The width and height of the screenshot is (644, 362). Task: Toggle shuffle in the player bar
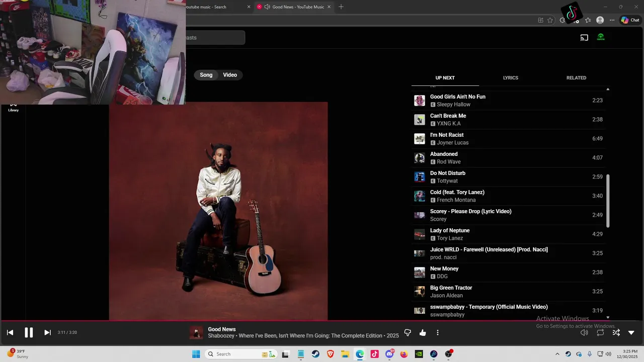tap(616, 332)
